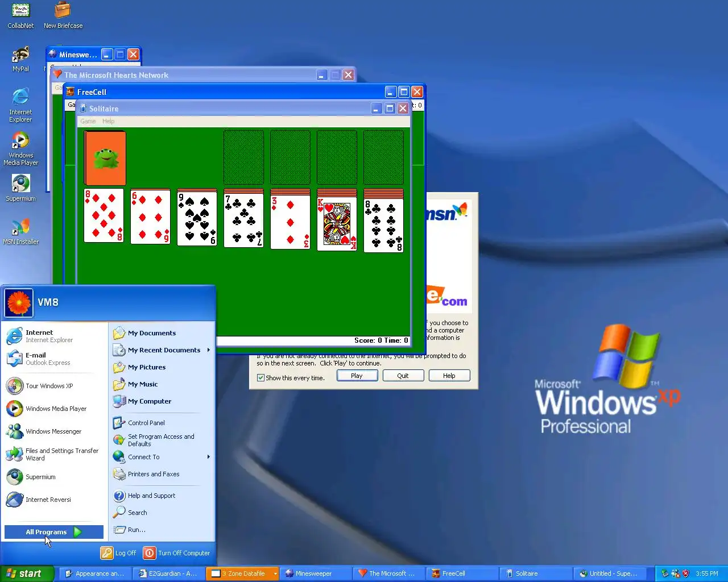728x582 pixels.
Task: Select the 8 of diamonds card
Action: pos(104,216)
